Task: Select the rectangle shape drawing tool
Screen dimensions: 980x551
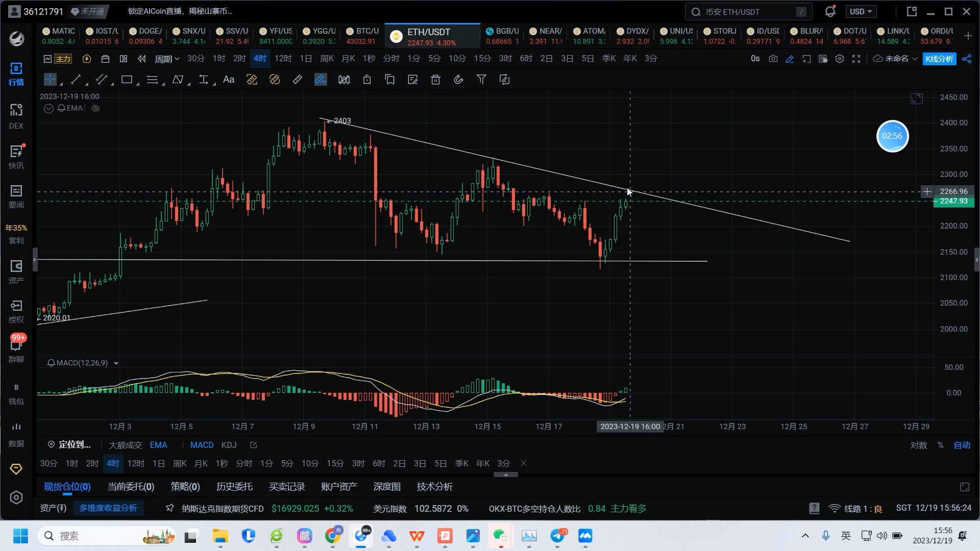Action: tap(127, 80)
